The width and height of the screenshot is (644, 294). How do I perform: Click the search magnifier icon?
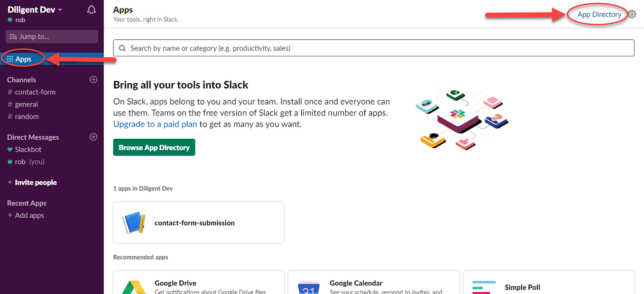(122, 48)
